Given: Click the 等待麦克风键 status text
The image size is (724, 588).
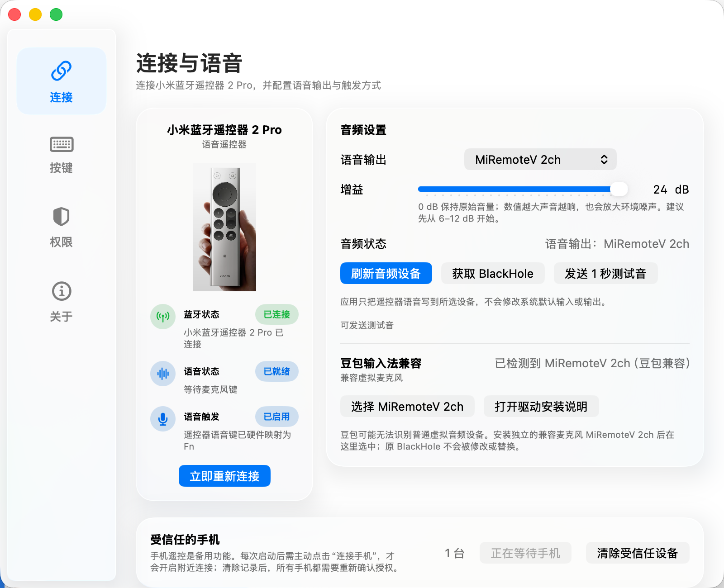Looking at the screenshot, I should click(210, 389).
